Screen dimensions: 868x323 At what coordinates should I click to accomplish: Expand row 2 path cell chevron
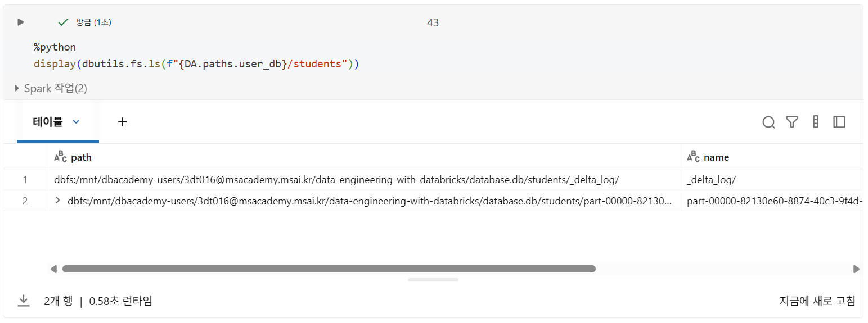[x=57, y=201]
